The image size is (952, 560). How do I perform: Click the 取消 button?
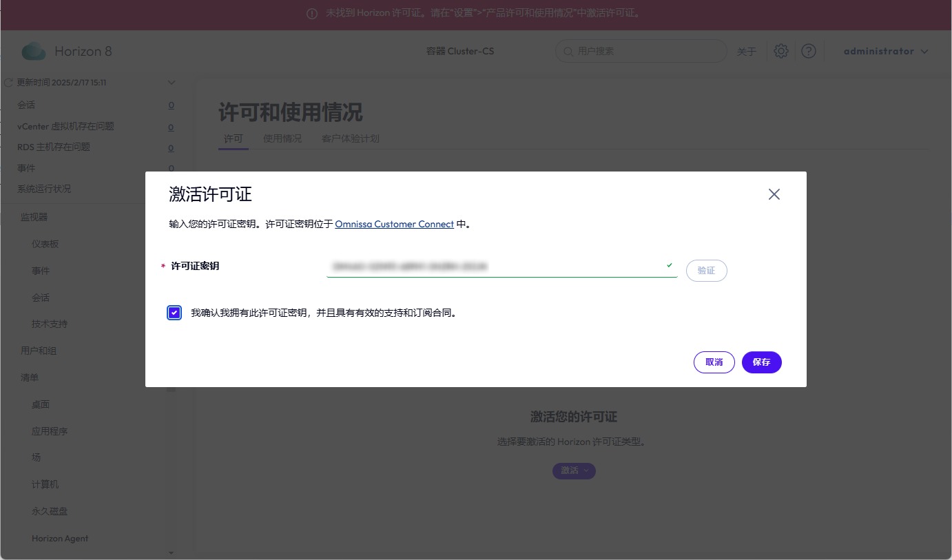(714, 362)
